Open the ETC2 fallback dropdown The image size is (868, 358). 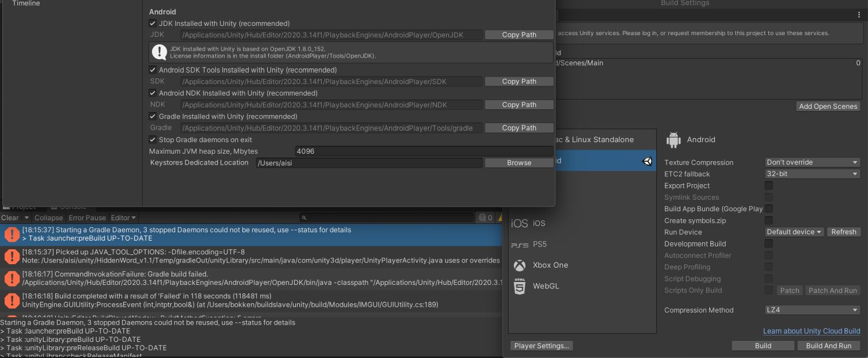click(x=812, y=174)
